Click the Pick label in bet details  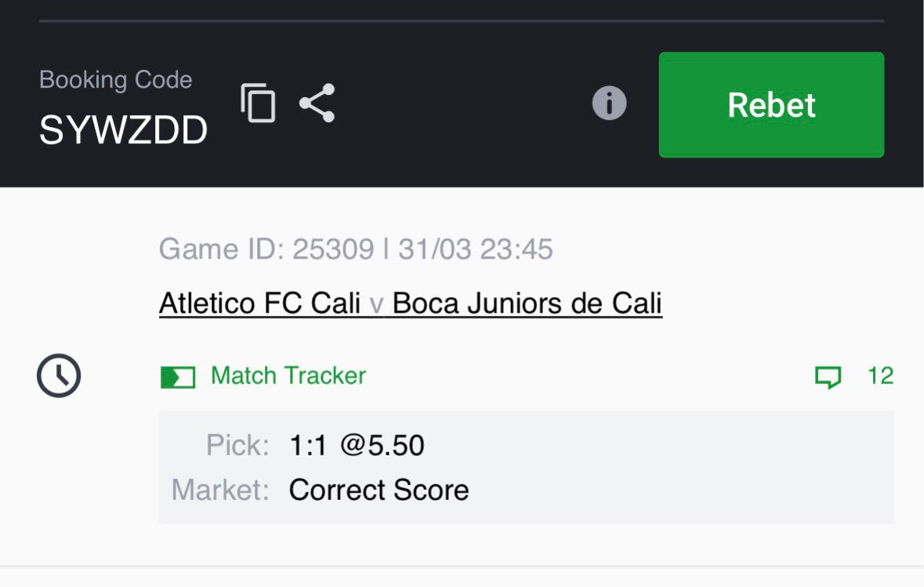click(x=237, y=445)
